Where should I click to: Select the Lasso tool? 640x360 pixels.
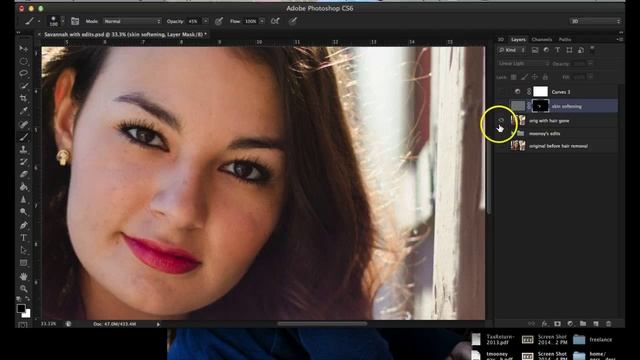click(x=23, y=73)
